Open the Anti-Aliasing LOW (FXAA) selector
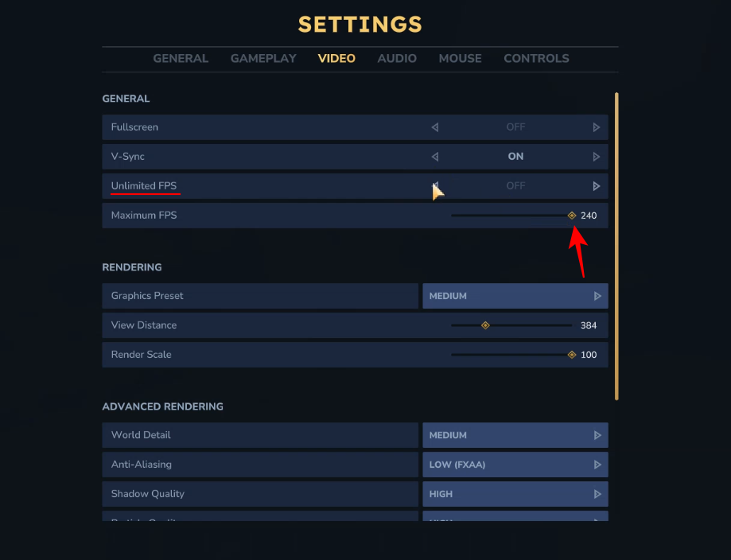This screenshot has height=560, width=731. point(515,465)
